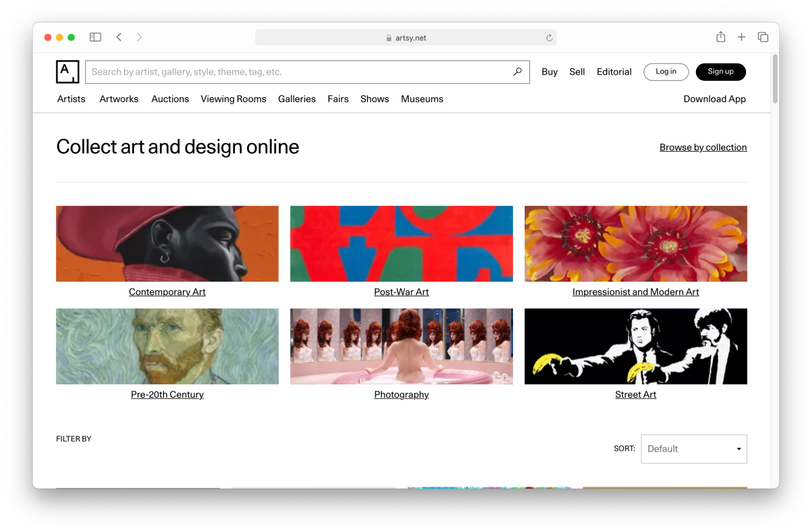Click the Sign up button
This screenshot has height=532, width=812.
click(721, 72)
